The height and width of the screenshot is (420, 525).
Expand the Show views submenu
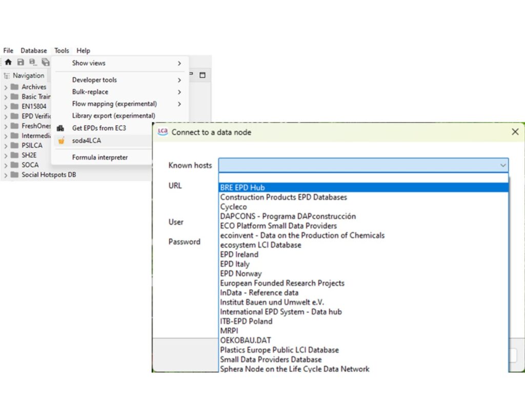(x=179, y=63)
